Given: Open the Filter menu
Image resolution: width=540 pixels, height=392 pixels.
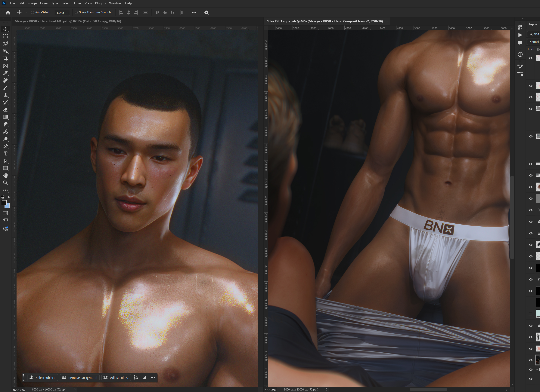Looking at the screenshot, I should [x=77, y=3].
